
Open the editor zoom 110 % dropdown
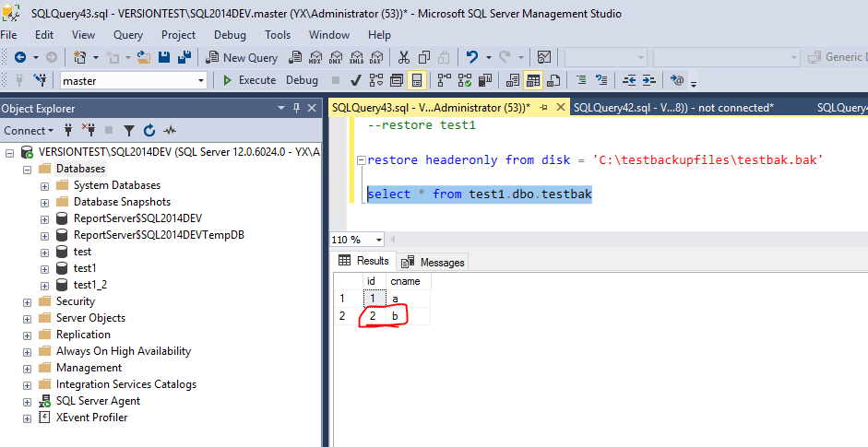379,240
